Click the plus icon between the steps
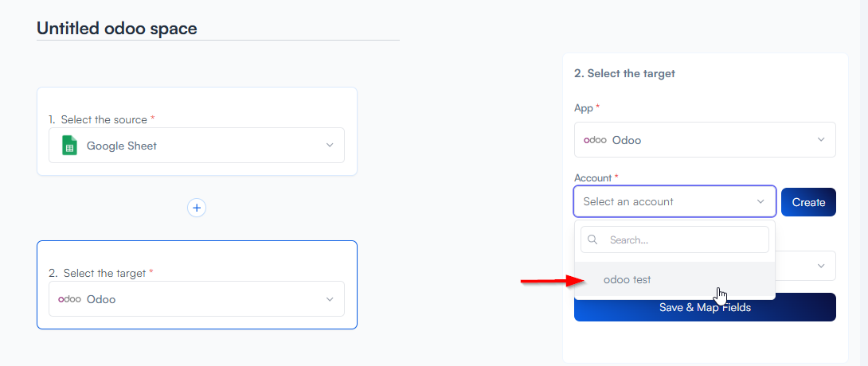Image resolution: width=868 pixels, height=366 pixels. pyautogui.click(x=197, y=208)
